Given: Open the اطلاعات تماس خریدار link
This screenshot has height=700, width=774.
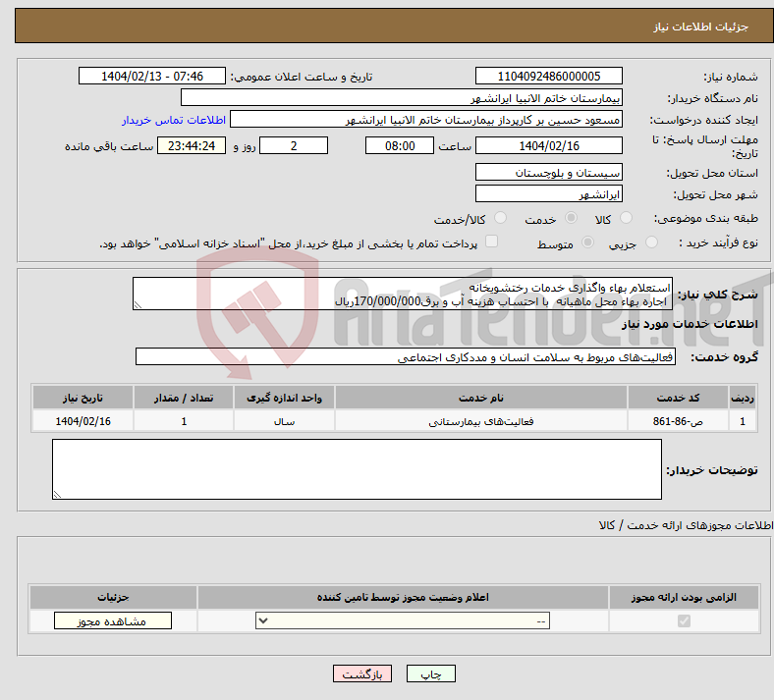Looking at the screenshot, I should (174, 120).
